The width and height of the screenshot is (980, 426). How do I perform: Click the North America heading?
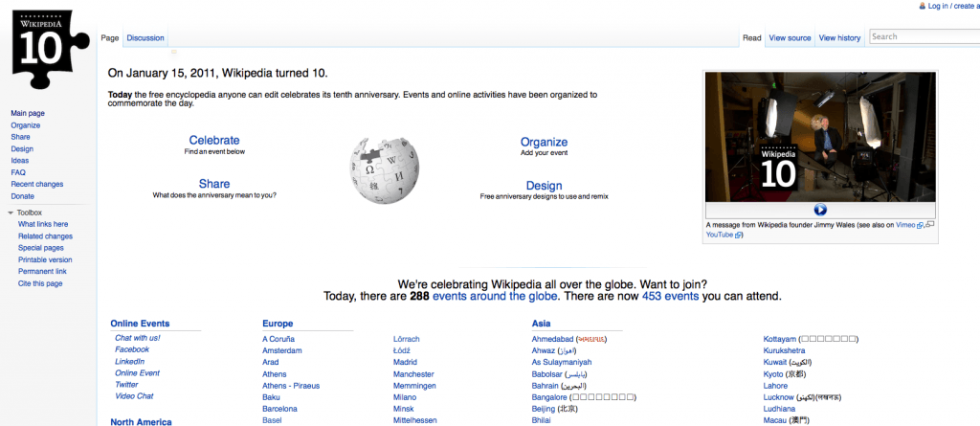[x=141, y=422]
